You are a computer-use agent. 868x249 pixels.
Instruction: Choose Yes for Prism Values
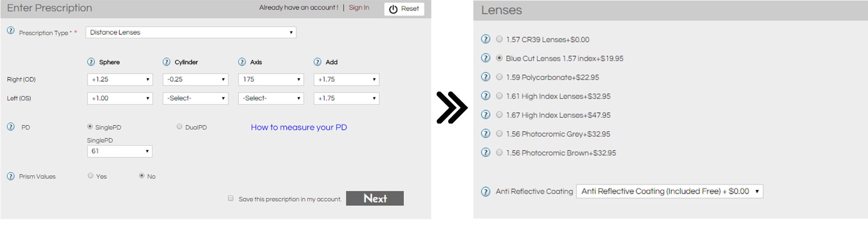(90, 176)
